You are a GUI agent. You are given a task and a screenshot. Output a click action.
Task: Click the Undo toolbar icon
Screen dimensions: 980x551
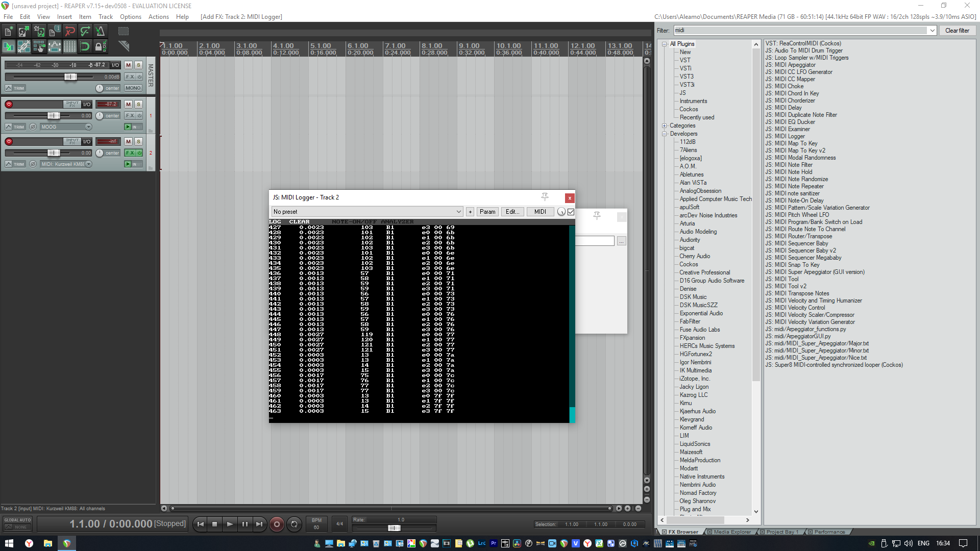[x=70, y=32]
